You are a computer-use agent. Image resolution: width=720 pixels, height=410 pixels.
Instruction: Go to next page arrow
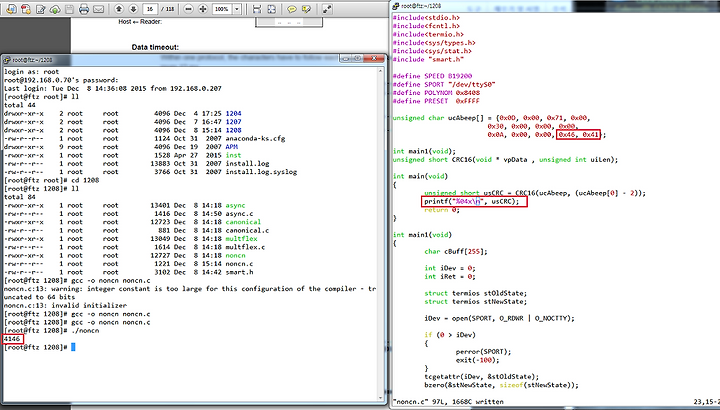click(x=133, y=9)
